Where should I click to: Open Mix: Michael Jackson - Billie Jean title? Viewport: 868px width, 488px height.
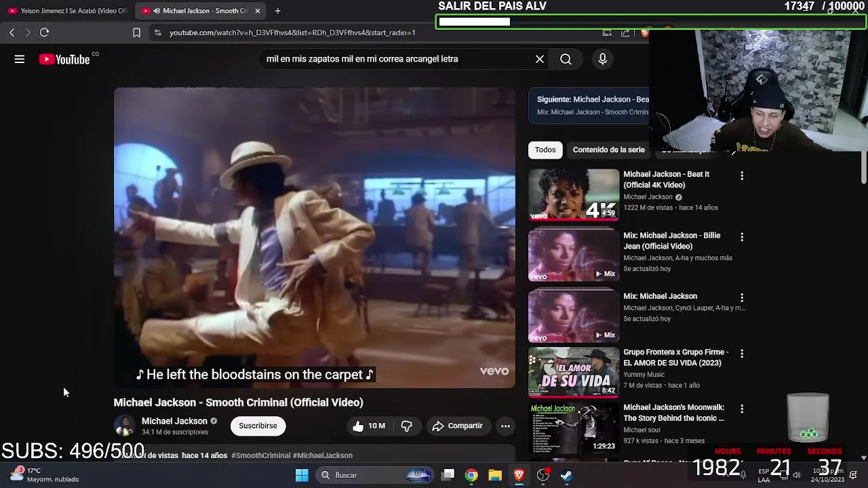(x=671, y=241)
